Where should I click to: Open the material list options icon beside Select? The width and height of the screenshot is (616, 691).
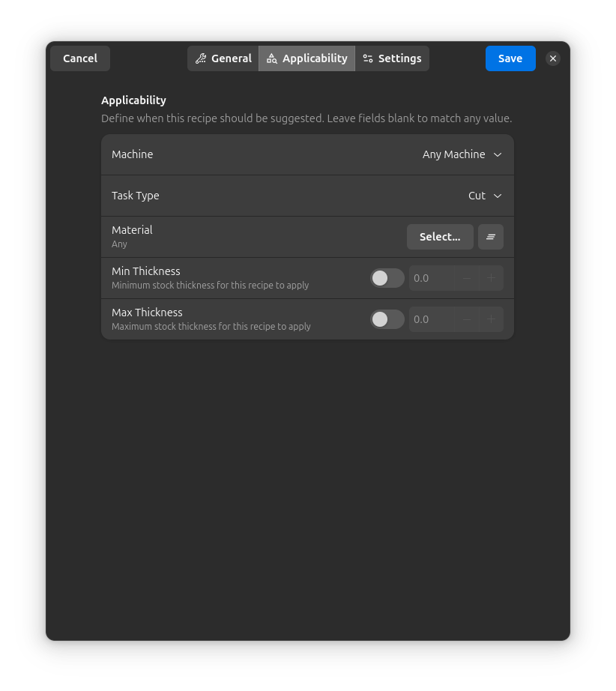click(490, 236)
